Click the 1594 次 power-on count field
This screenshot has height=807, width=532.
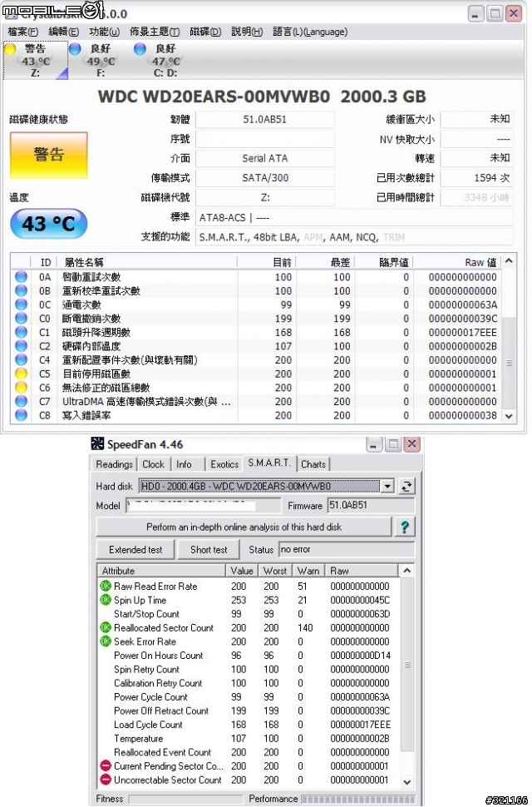pos(476,178)
